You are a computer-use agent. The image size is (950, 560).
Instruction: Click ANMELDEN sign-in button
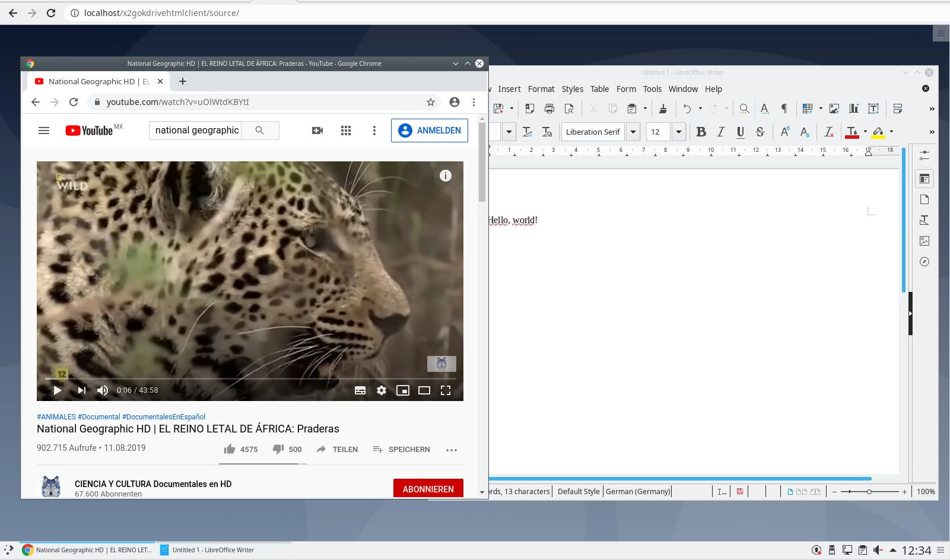(x=430, y=131)
